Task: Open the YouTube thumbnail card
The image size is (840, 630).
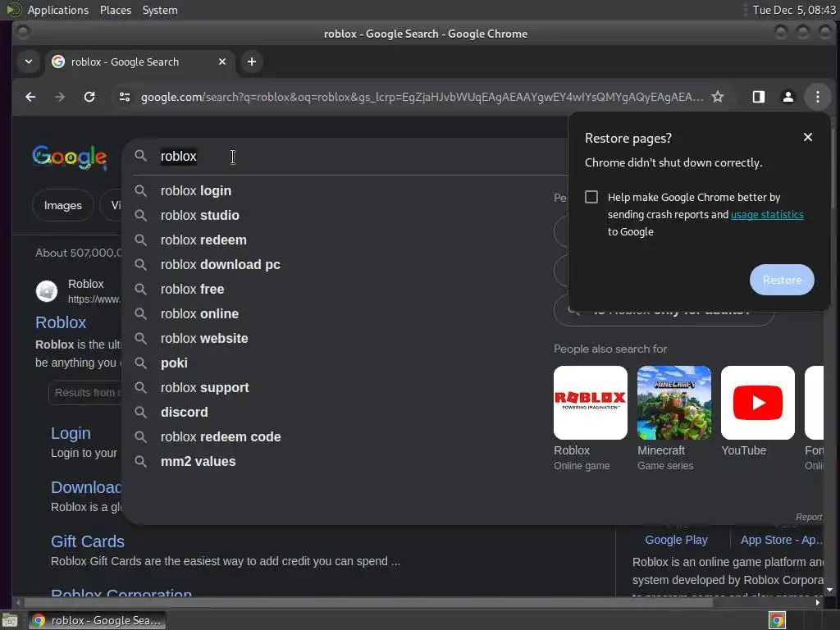Action: [757, 403]
